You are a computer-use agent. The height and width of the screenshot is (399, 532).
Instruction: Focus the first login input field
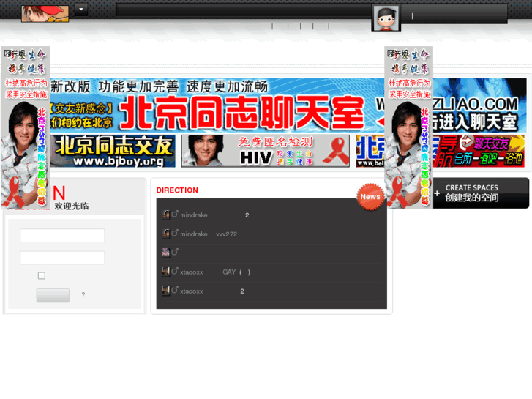pos(62,235)
